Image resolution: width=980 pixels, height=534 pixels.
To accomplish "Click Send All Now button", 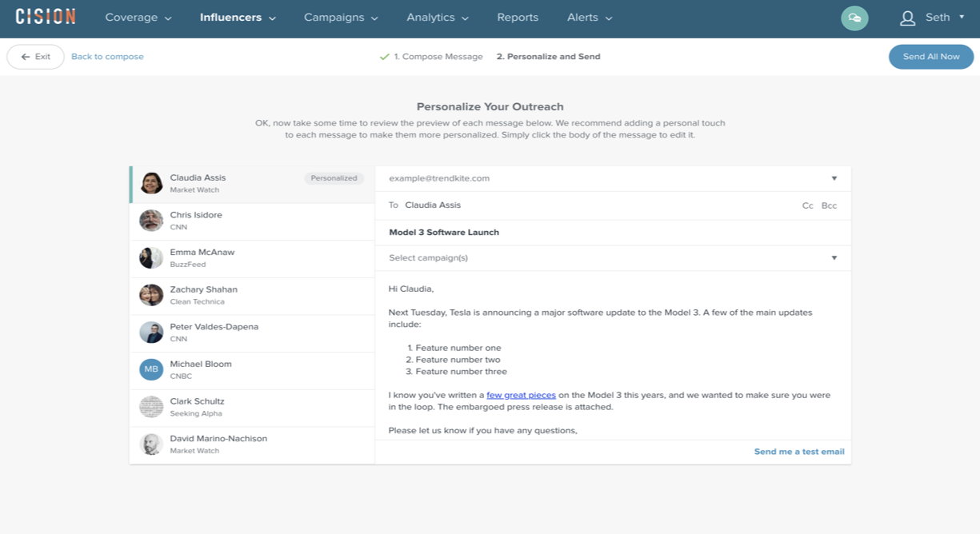I will click(930, 57).
